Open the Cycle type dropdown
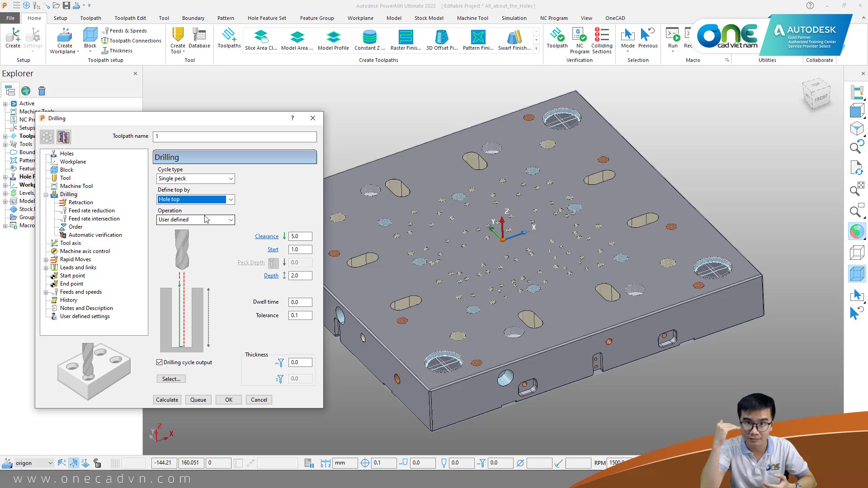 pos(195,178)
